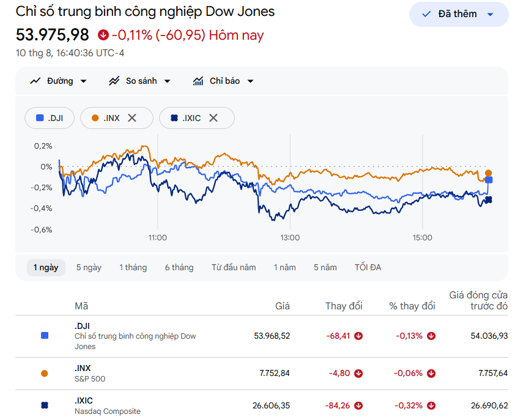Click the line chart icon beside Đường

coord(35,81)
